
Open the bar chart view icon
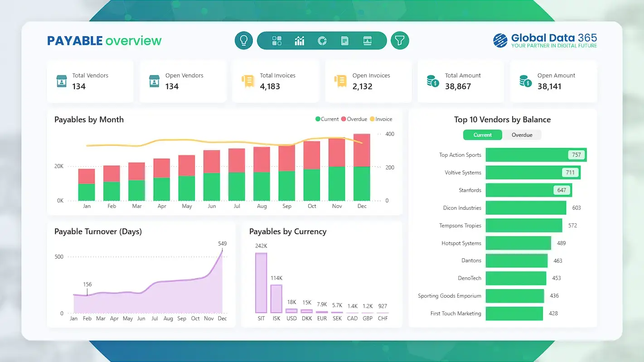pos(300,40)
